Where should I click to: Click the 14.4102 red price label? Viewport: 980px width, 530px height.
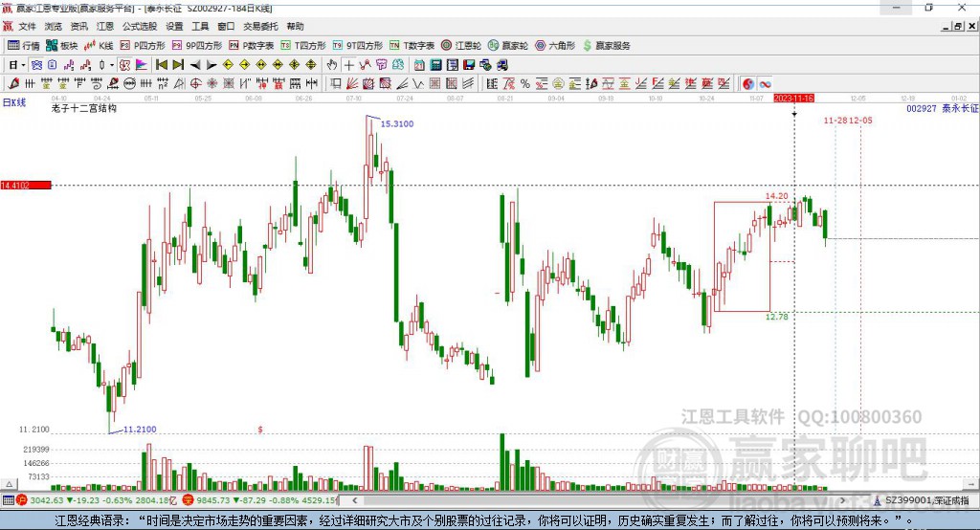point(26,185)
